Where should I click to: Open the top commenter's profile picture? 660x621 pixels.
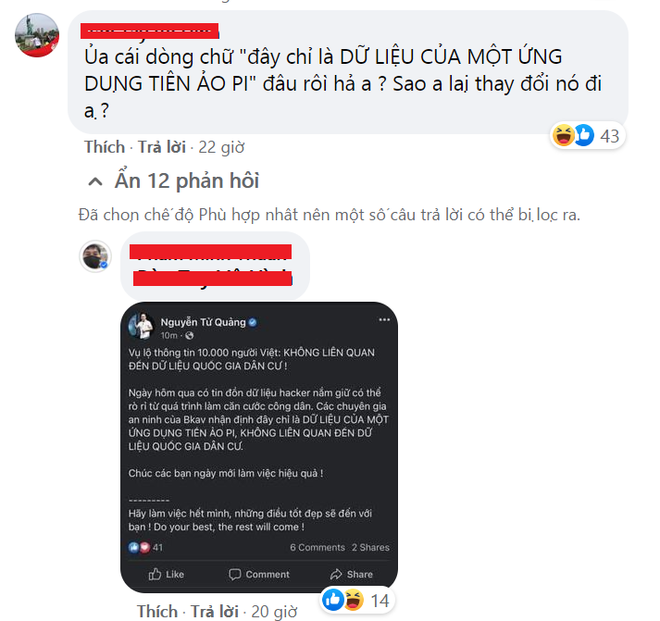pyautogui.click(x=37, y=35)
